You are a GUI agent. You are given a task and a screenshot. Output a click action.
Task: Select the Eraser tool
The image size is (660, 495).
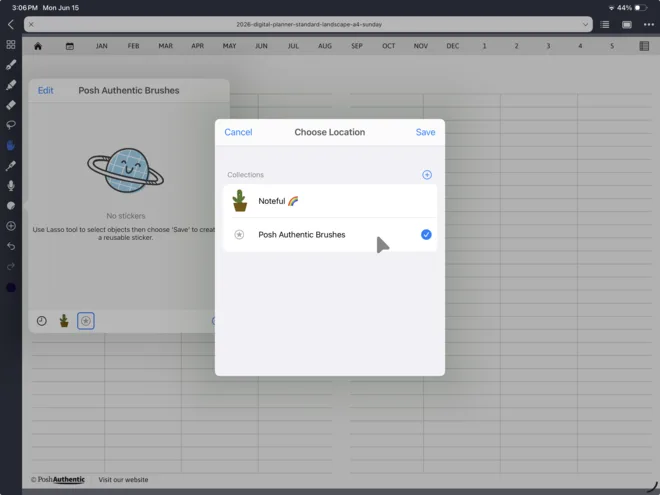(x=11, y=105)
